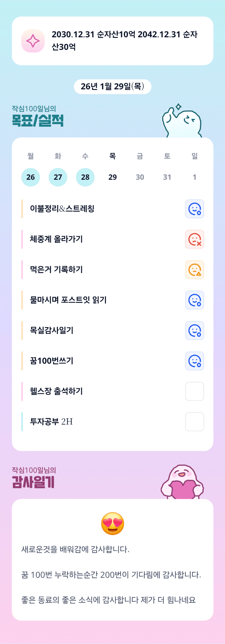Click the blue smiley for 물마시며 포스트잇 읽기
Image resolution: width=225 pixels, height=644 pixels.
point(195,300)
